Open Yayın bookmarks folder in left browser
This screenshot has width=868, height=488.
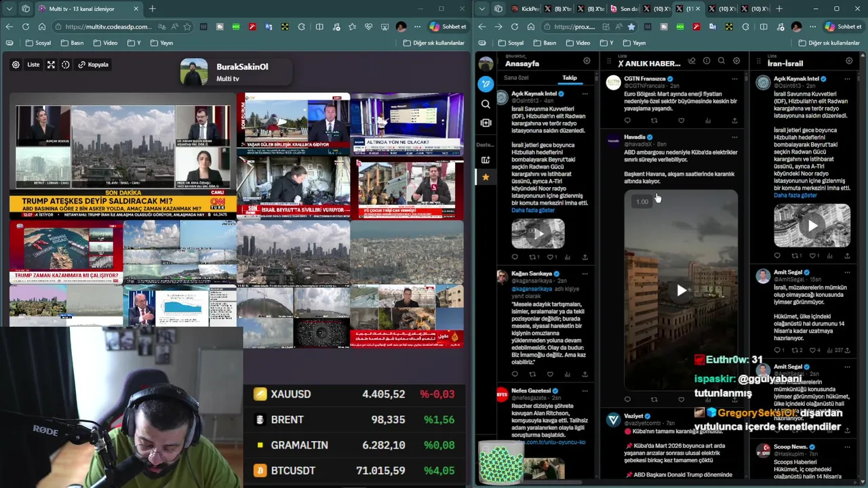(161, 43)
